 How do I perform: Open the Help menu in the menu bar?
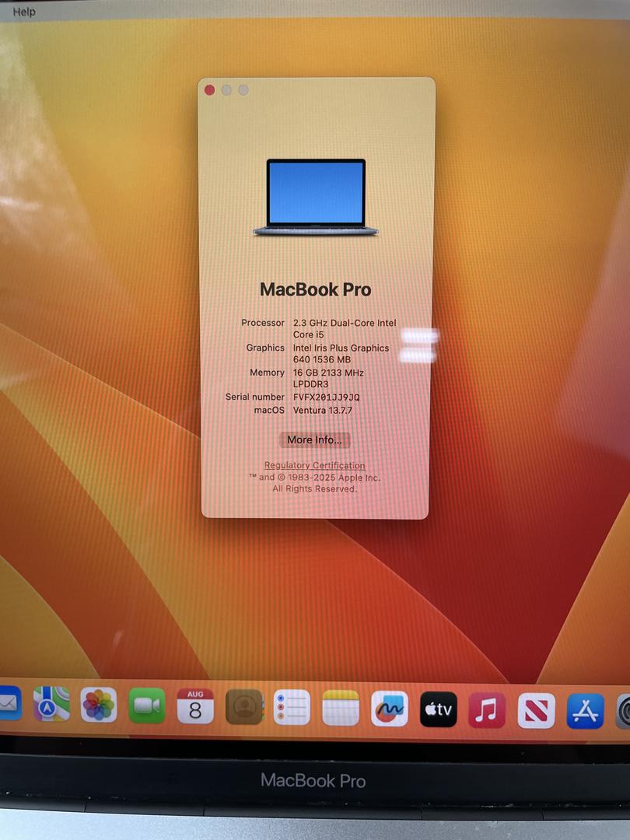coord(24,12)
